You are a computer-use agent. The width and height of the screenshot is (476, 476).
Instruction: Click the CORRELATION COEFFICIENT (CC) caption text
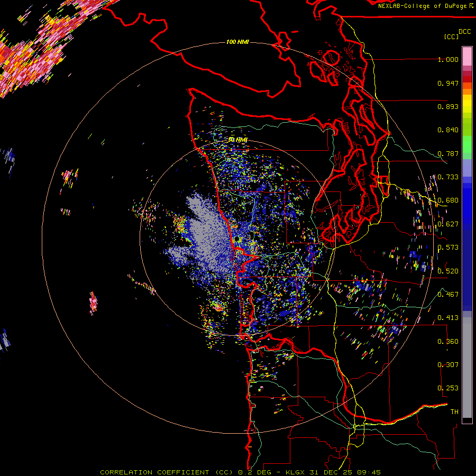[167, 472]
